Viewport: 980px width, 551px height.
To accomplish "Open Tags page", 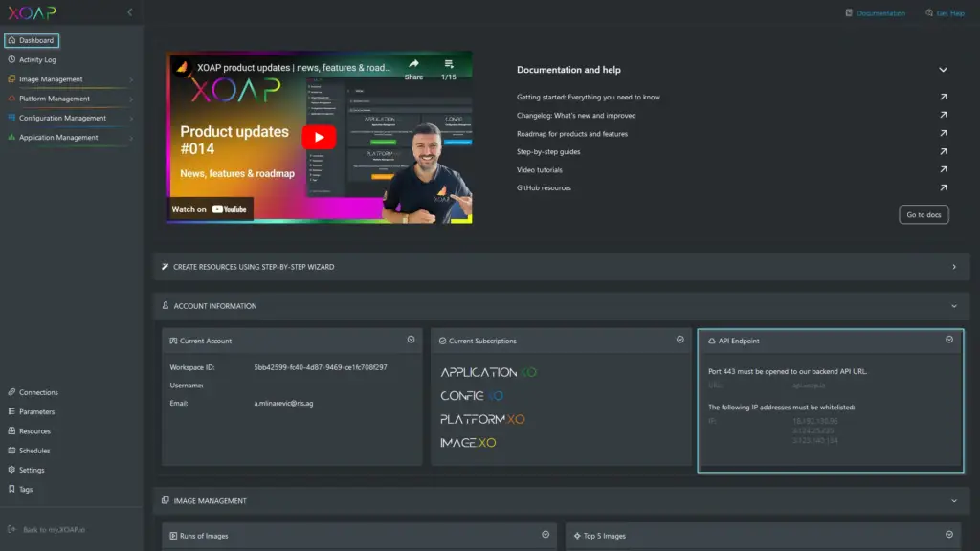I will coord(26,490).
